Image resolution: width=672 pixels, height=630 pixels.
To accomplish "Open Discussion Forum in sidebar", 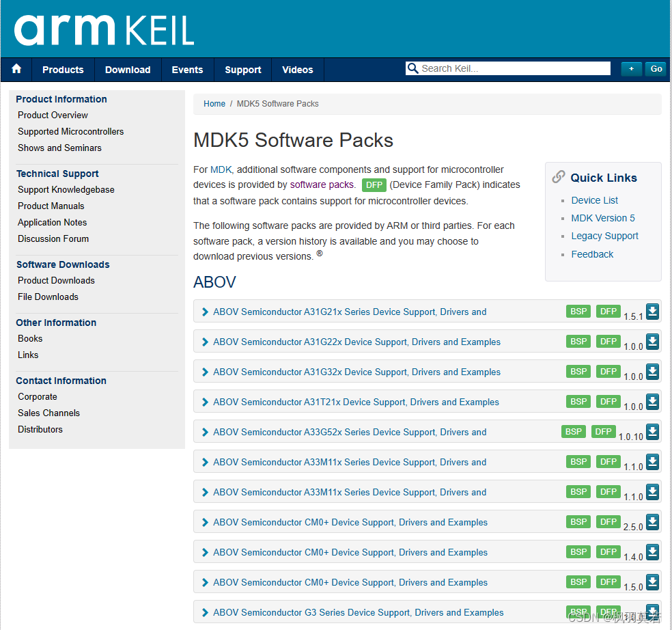I will coord(53,238).
